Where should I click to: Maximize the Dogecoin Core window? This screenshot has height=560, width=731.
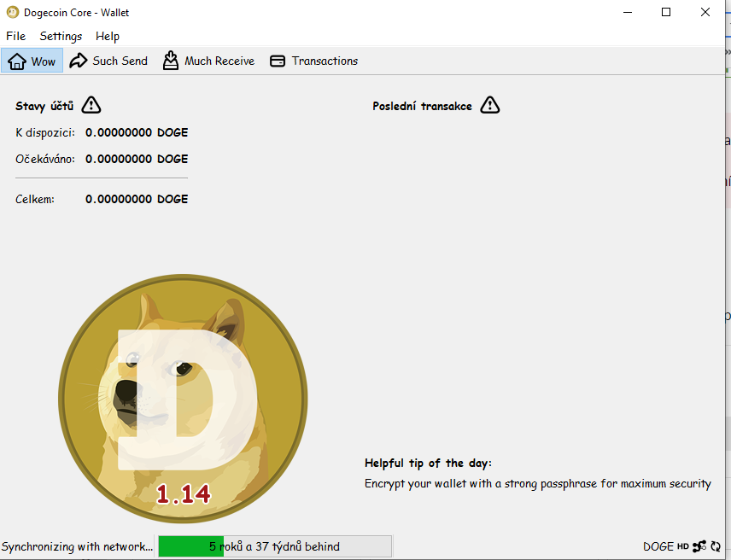coord(666,12)
